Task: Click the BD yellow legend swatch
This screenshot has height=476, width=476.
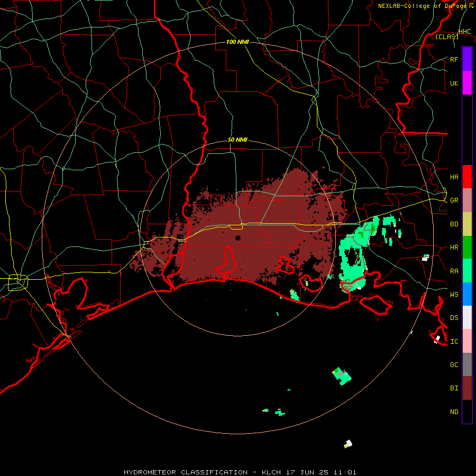Action: coord(467,224)
